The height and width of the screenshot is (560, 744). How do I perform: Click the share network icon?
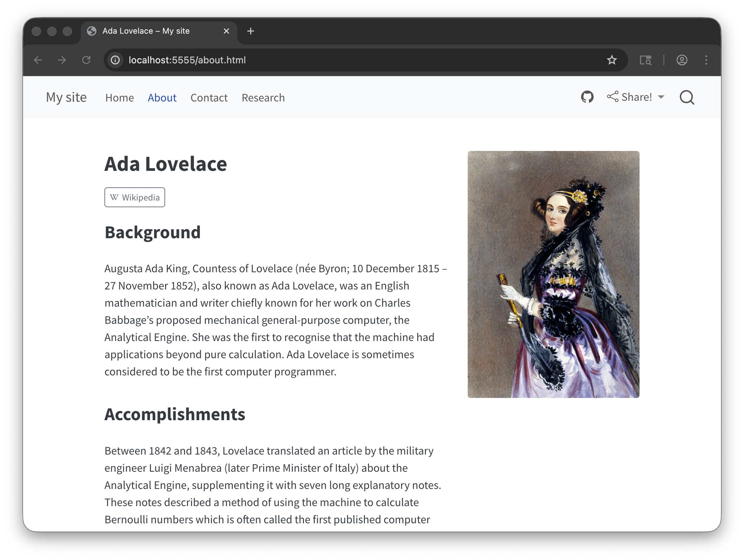click(613, 97)
